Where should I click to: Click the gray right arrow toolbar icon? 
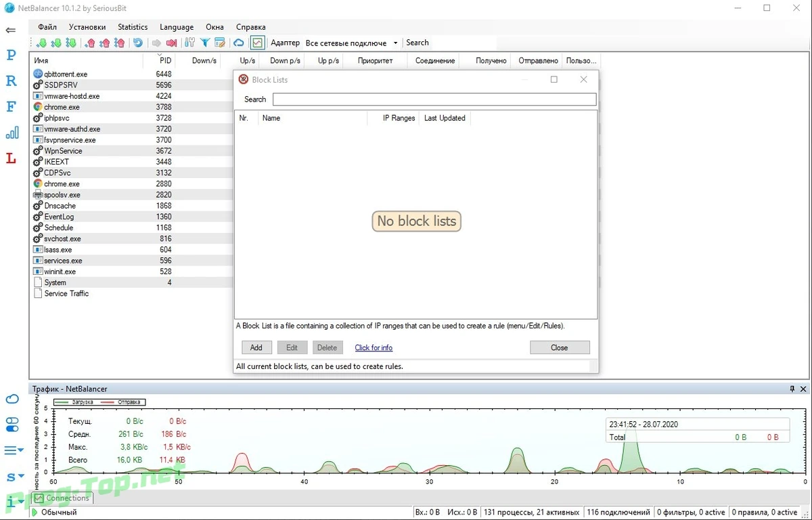pyautogui.click(x=156, y=43)
